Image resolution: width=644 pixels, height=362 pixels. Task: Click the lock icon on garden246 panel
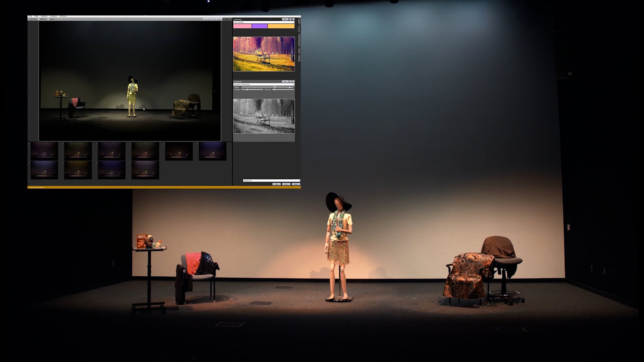point(290,81)
